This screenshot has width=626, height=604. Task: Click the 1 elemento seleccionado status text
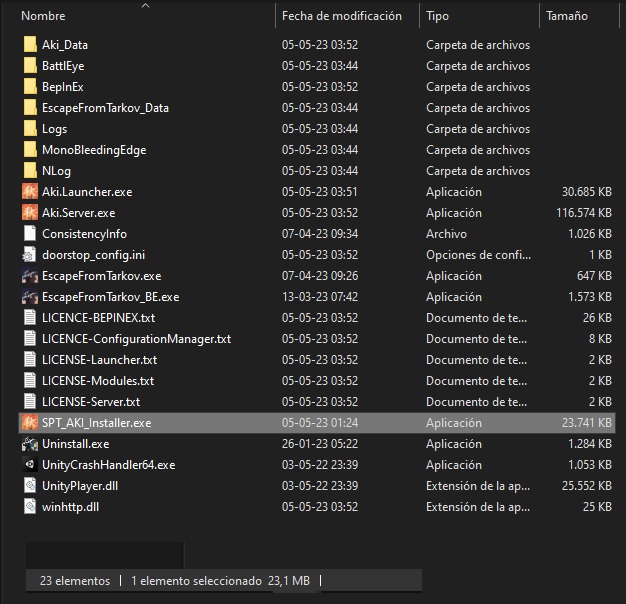coord(196,580)
